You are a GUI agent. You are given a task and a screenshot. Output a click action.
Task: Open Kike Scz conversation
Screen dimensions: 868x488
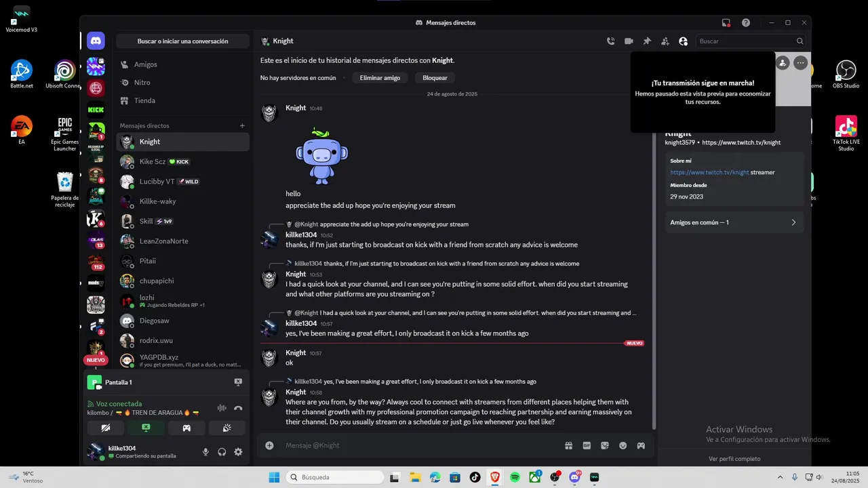(182, 161)
